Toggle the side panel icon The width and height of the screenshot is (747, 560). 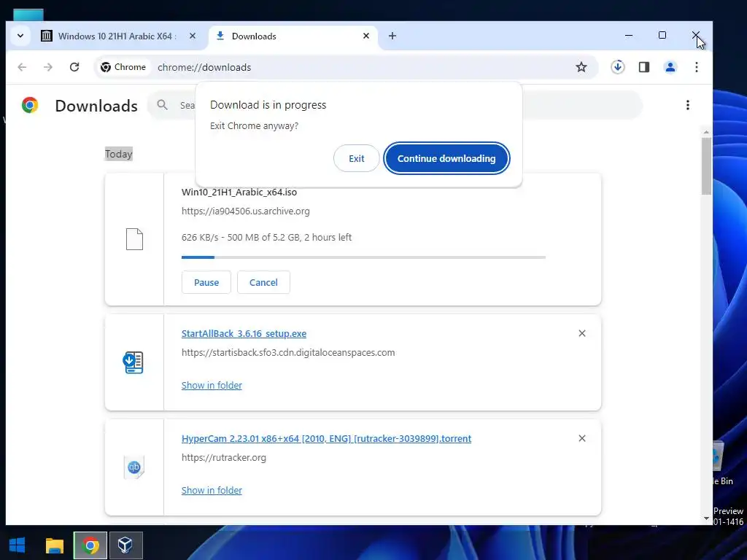coord(644,67)
